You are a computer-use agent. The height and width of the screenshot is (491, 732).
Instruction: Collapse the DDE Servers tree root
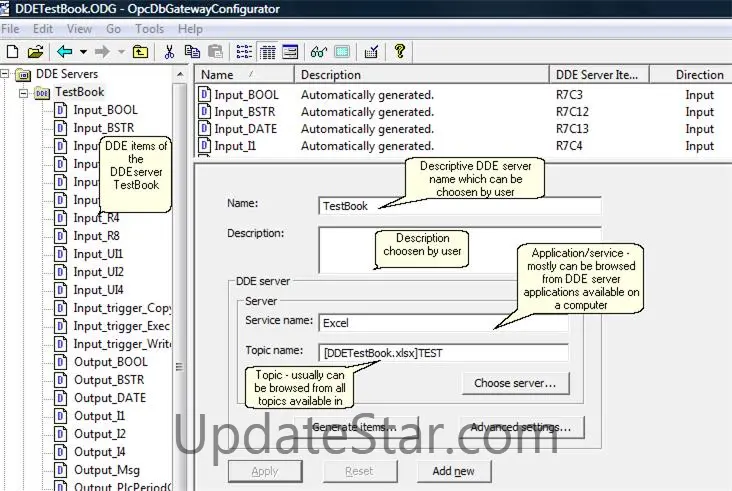point(5,74)
